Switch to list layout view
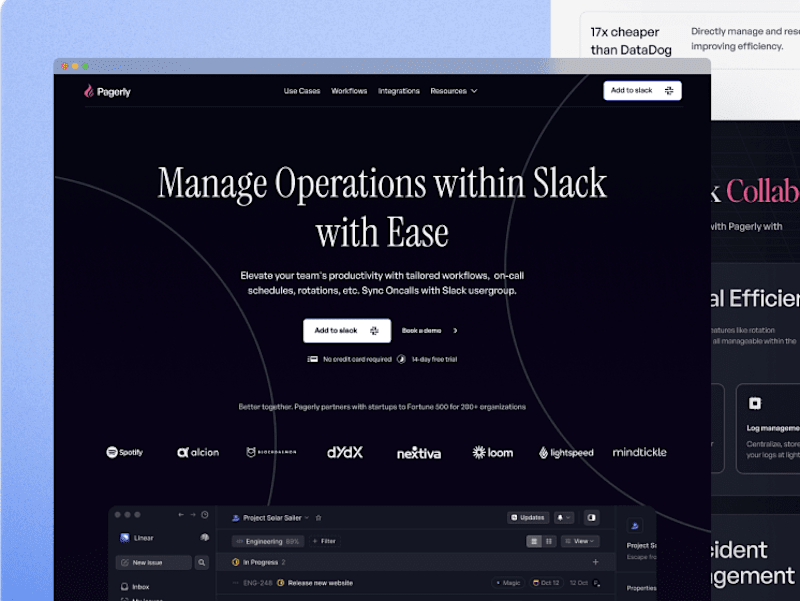800x601 pixels. coord(534,541)
